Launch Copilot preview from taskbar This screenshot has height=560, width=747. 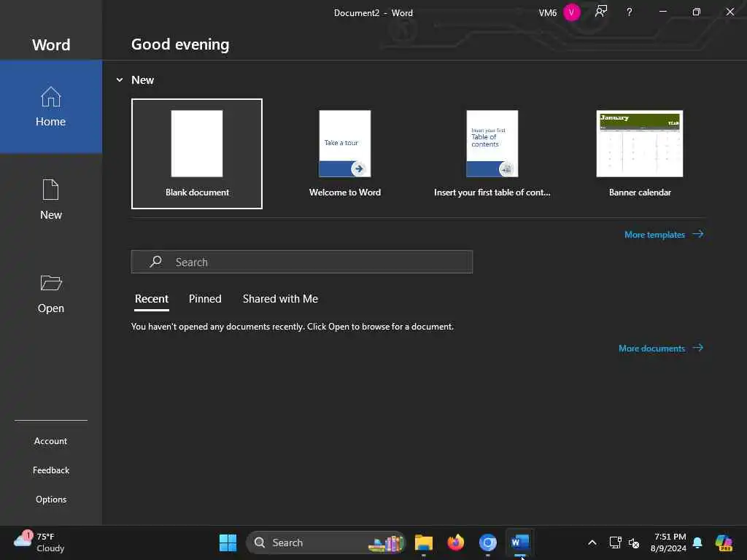724,542
